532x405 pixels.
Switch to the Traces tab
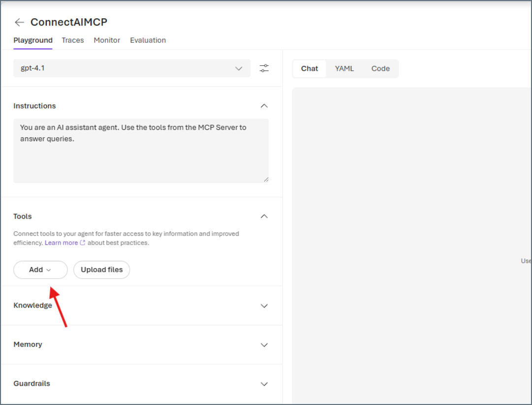pyautogui.click(x=73, y=40)
